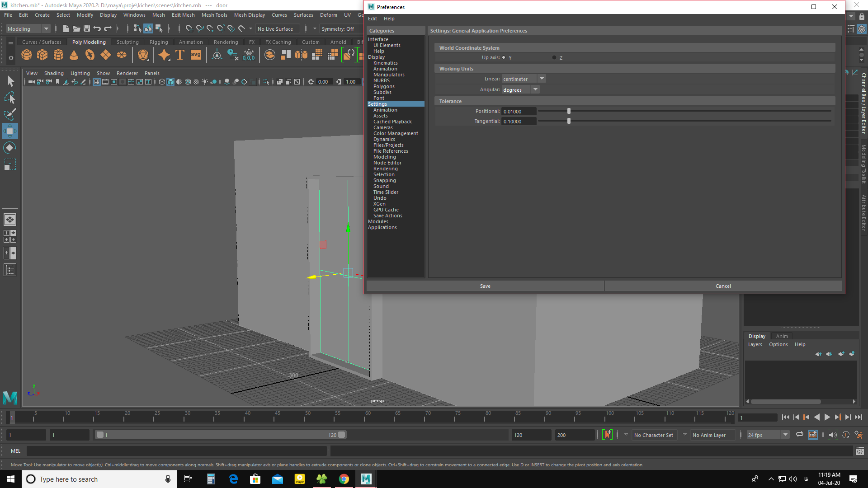Click the Cancel button in Preferences
The width and height of the screenshot is (868, 488).
[x=723, y=286]
